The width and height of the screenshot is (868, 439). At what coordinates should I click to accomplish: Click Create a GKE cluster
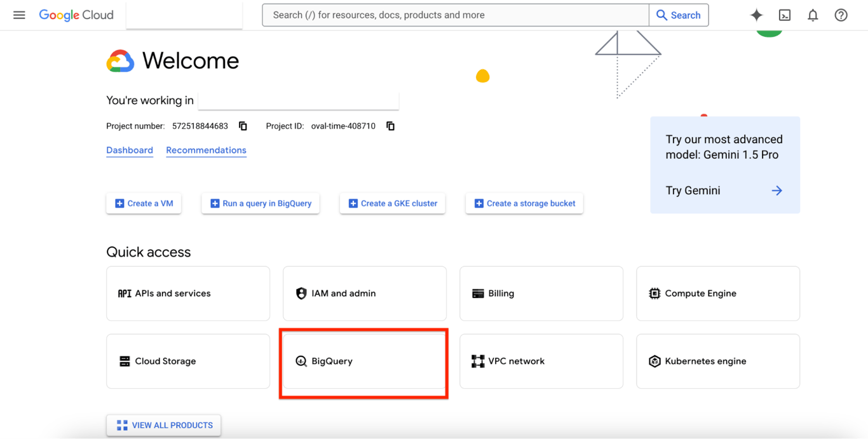(x=393, y=203)
